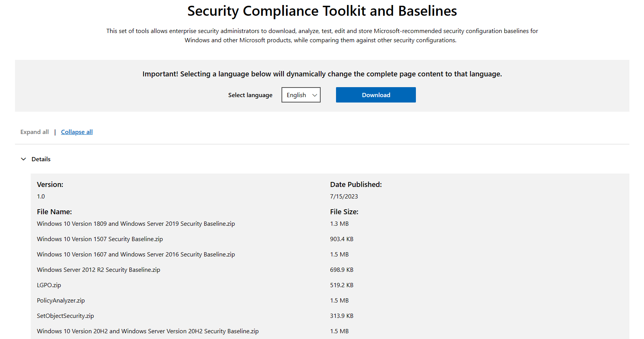
Task: Click the 313.9 KB file size
Action: pos(342,316)
